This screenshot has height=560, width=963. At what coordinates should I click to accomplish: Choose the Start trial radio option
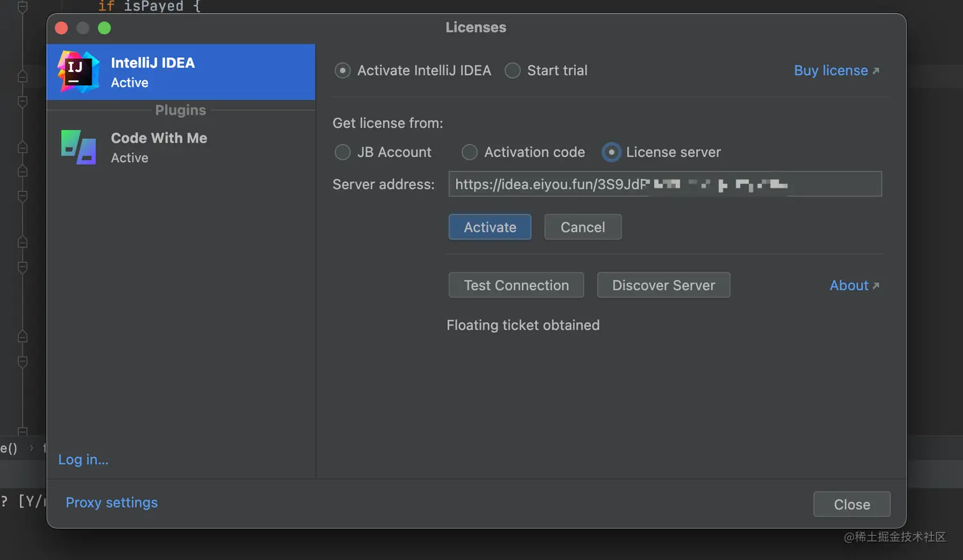pyautogui.click(x=513, y=71)
